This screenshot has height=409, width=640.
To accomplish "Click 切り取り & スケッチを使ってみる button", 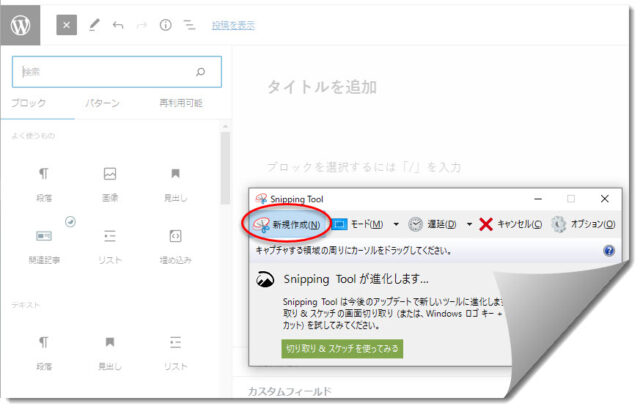I will click(342, 349).
